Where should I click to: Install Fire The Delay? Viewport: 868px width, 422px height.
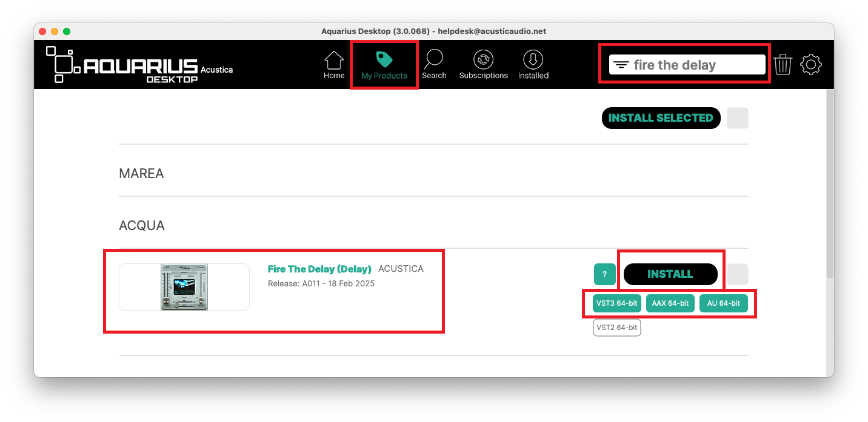click(670, 274)
